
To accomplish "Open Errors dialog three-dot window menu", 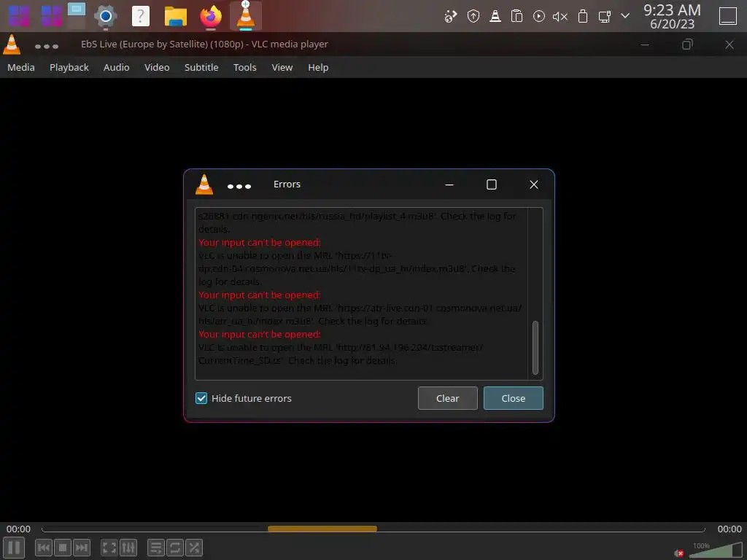I will click(x=239, y=186).
